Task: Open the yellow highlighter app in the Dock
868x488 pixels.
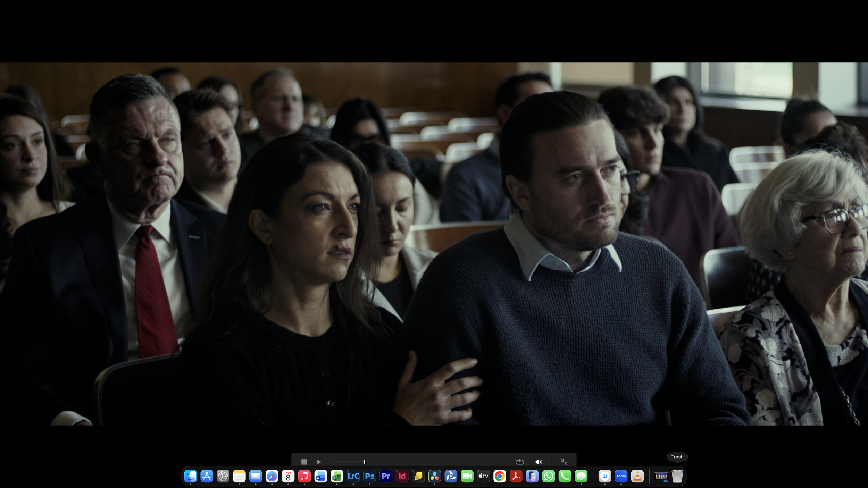Action: pos(418,476)
